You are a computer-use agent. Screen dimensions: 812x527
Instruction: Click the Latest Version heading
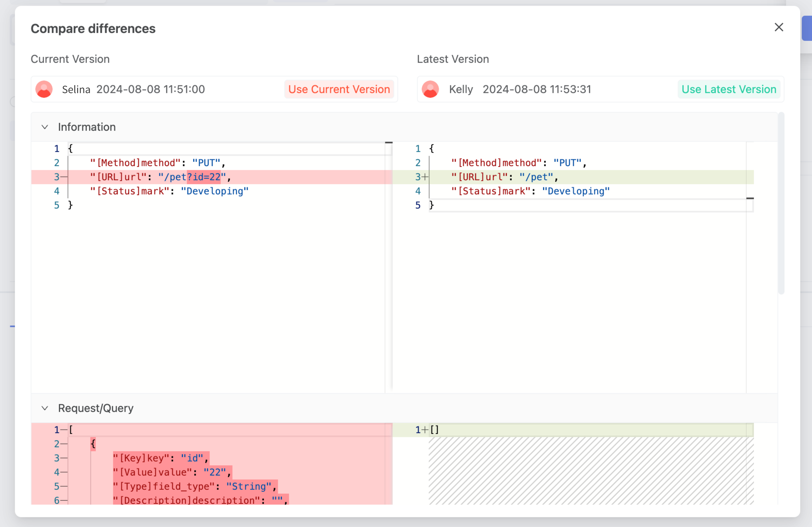(x=453, y=59)
